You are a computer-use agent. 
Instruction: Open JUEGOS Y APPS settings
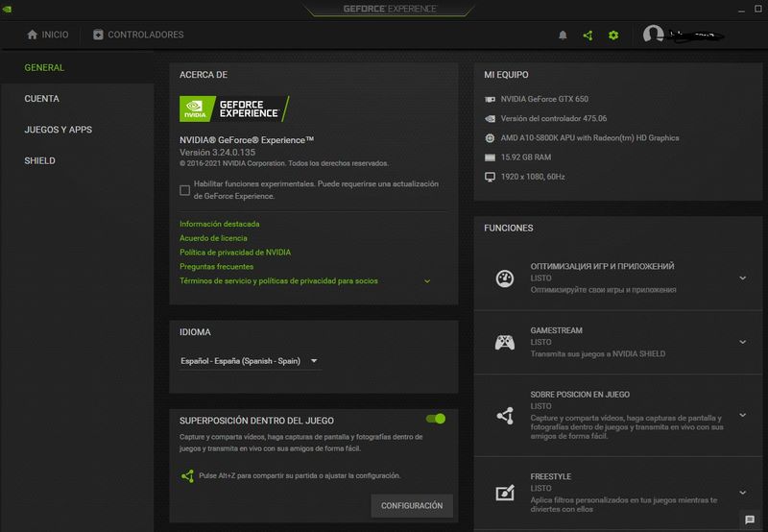click(59, 130)
